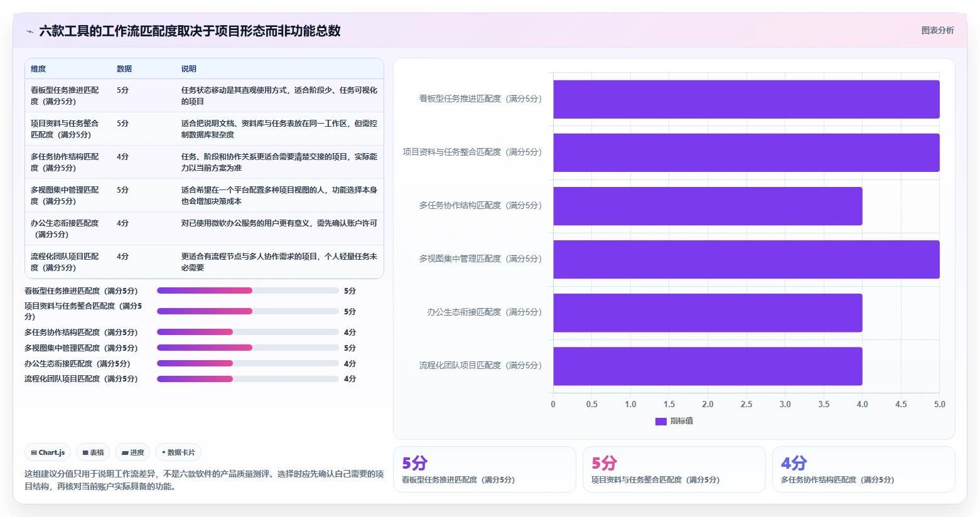Open the 5分 card for 看板型任务推进匹配度
The image size is (980, 517).
(485, 469)
